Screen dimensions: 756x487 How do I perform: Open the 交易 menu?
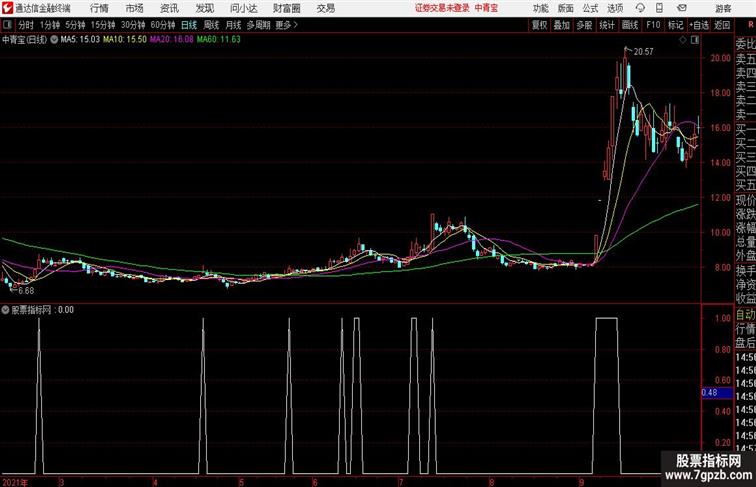326,8
